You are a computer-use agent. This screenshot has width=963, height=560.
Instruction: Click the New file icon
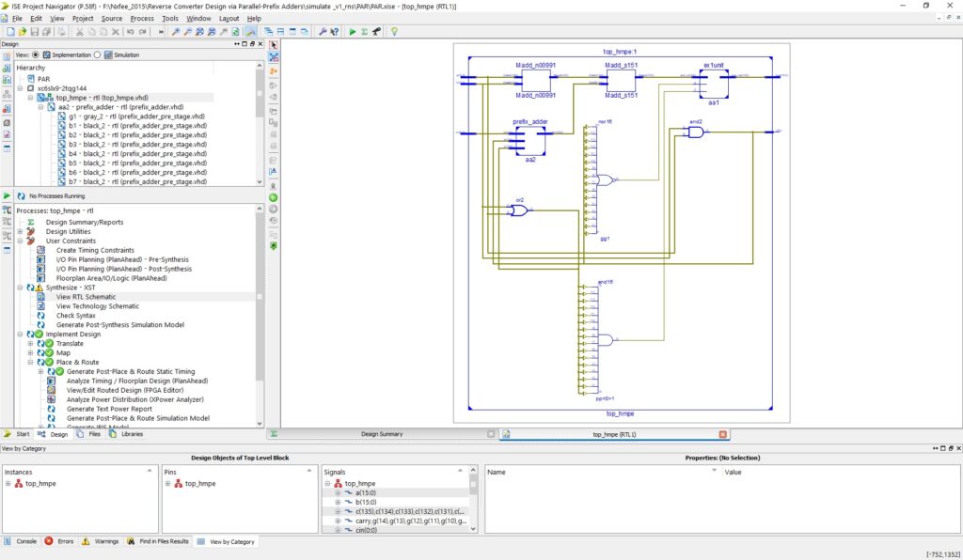[x=11, y=31]
